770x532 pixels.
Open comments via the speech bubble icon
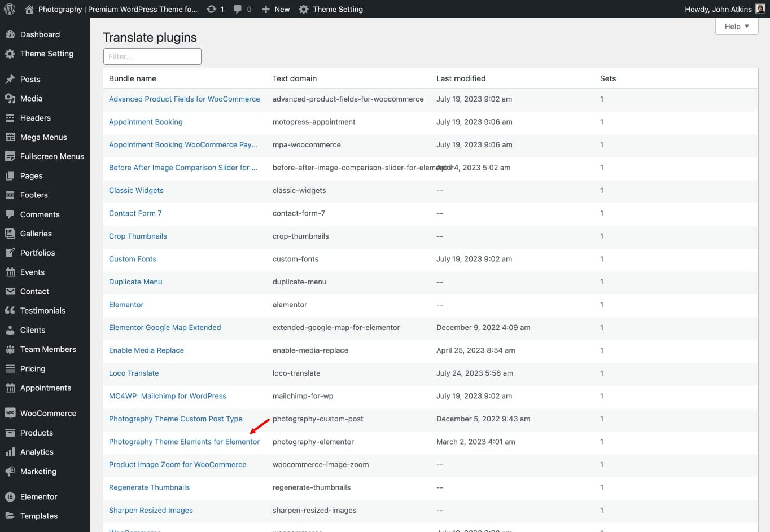pyautogui.click(x=237, y=9)
